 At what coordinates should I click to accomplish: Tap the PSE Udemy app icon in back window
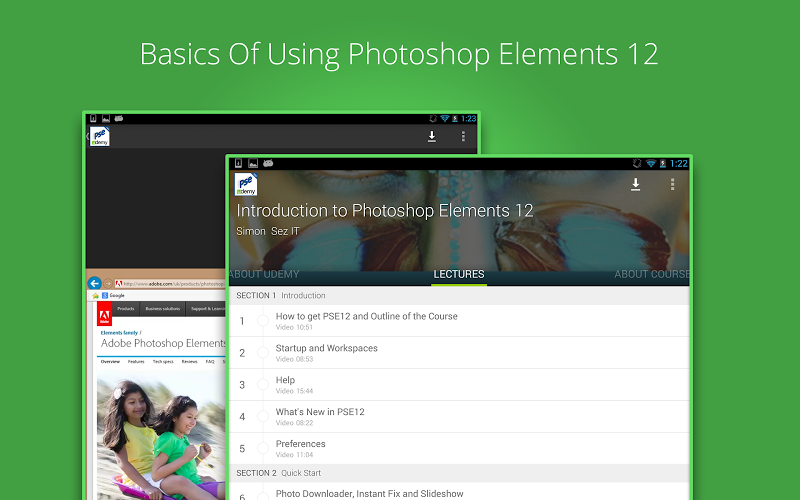pyautogui.click(x=99, y=137)
